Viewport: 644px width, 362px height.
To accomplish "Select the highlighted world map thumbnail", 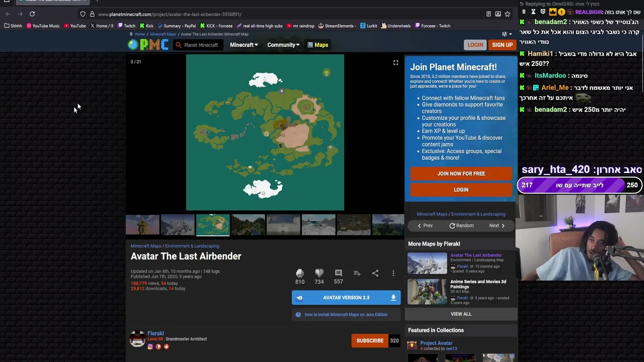I will (213, 225).
